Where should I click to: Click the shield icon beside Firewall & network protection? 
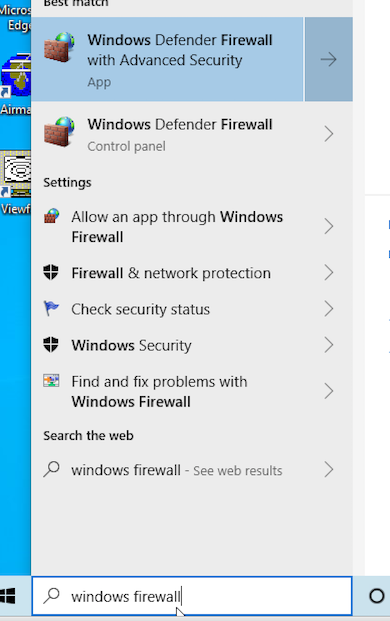coord(51,273)
